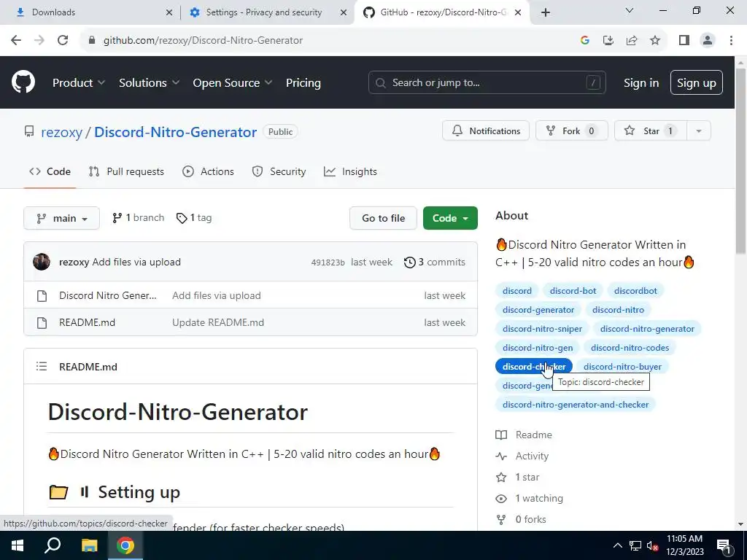Viewport: 747px width, 560px height.
Task: Open the README.md file row
Action: pyautogui.click(x=251, y=322)
